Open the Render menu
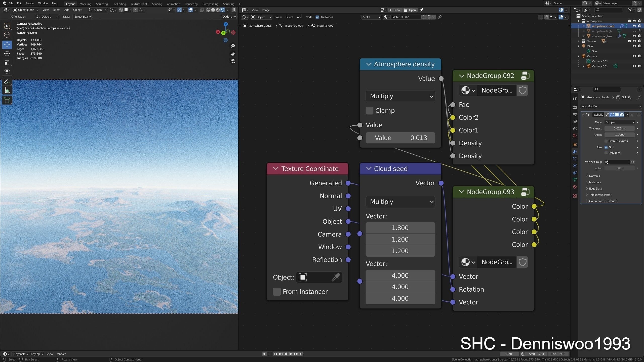Image resolution: width=644 pixels, height=362 pixels. pos(30,3)
